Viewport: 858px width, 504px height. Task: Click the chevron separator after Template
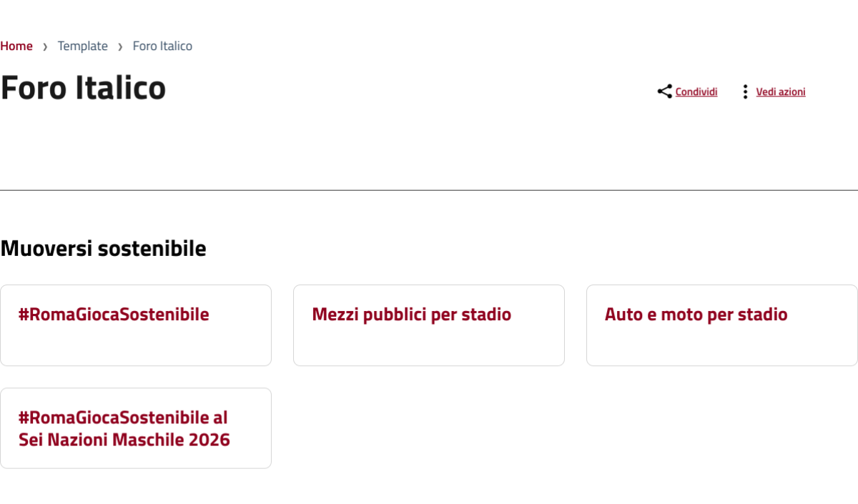[120, 46]
